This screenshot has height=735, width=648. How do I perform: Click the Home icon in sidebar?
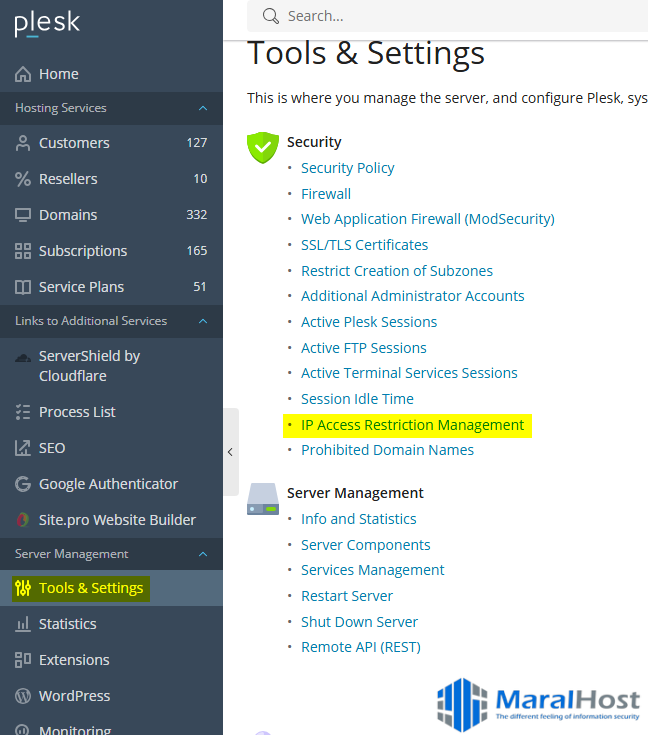click(x=23, y=74)
